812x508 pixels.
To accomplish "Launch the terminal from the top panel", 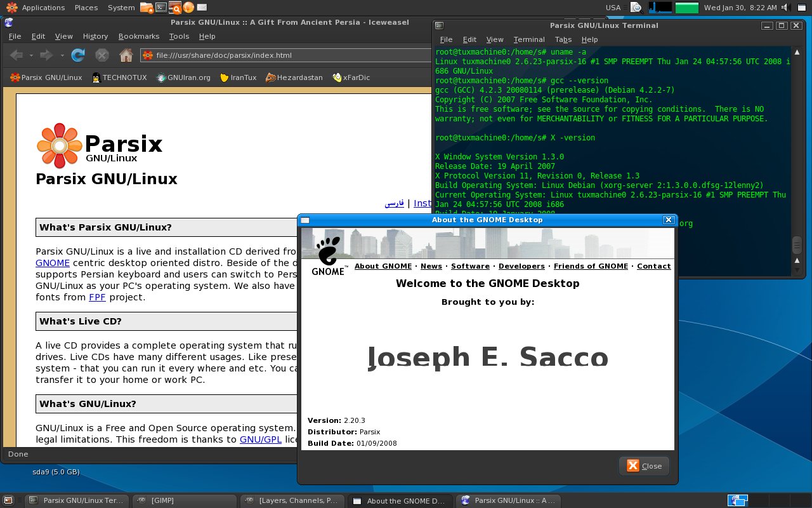I will click(161, 8).
